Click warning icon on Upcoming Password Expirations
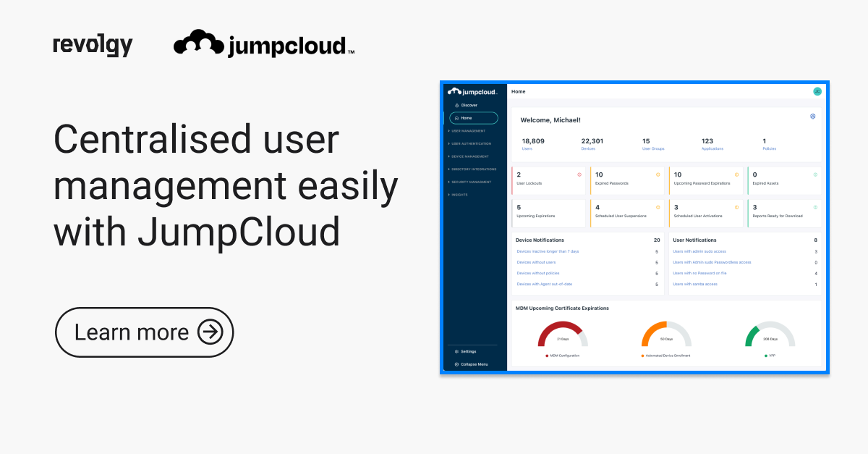Viewport: 868px width, 454px height. pos(737,175)
